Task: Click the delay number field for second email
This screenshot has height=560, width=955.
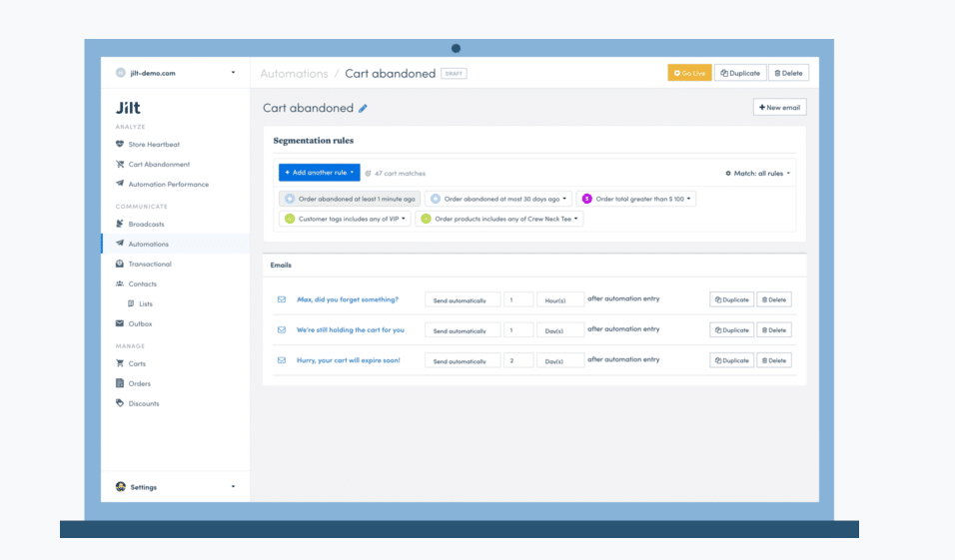Action: pos(518,330)
